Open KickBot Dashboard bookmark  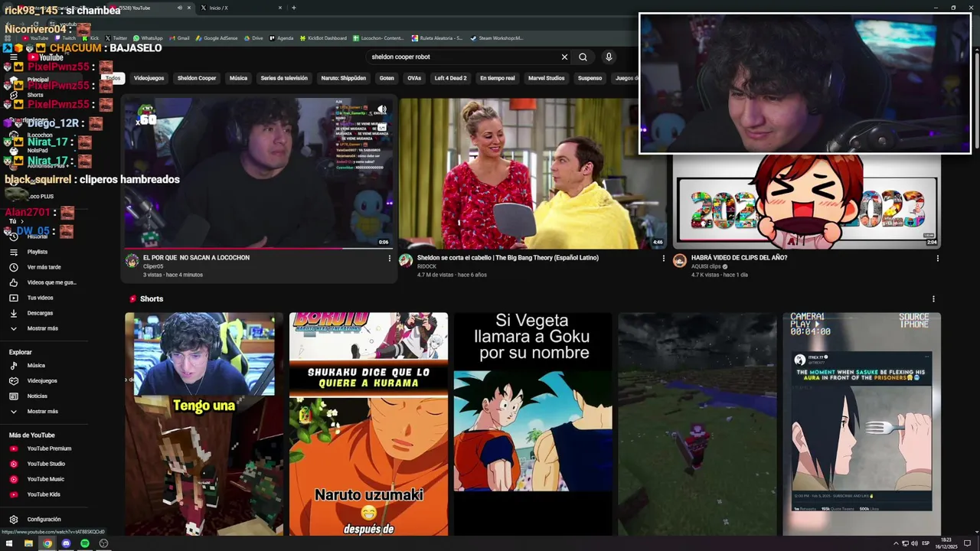point(323,38)
